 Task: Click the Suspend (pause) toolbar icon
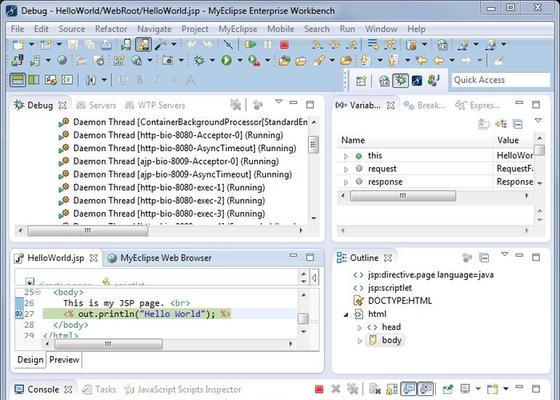(267, 45)
